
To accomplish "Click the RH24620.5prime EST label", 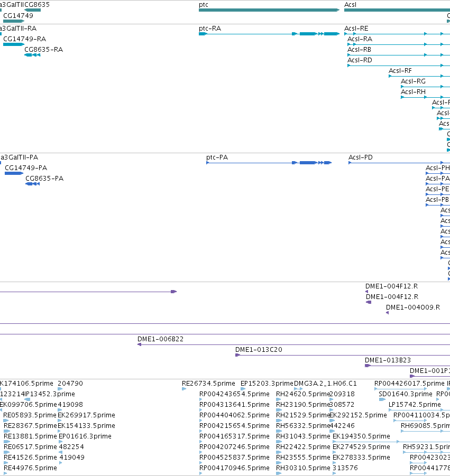I will pyautogui.click(x=302, y=394).
